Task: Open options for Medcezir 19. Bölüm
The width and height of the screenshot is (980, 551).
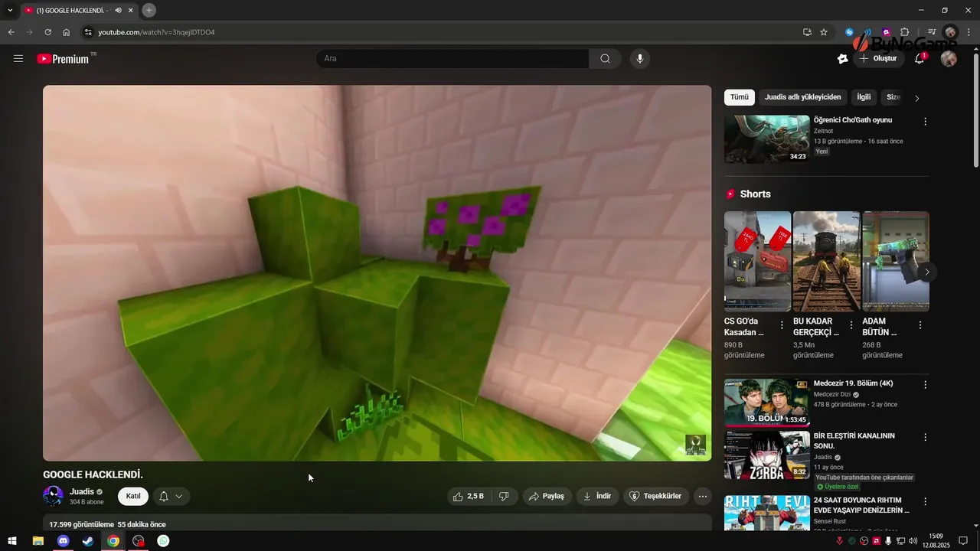Action: (x=925, y=385)
